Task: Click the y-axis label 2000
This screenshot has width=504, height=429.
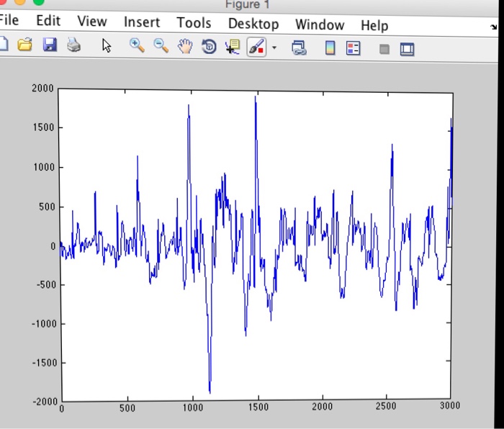Action: point(42,89)
